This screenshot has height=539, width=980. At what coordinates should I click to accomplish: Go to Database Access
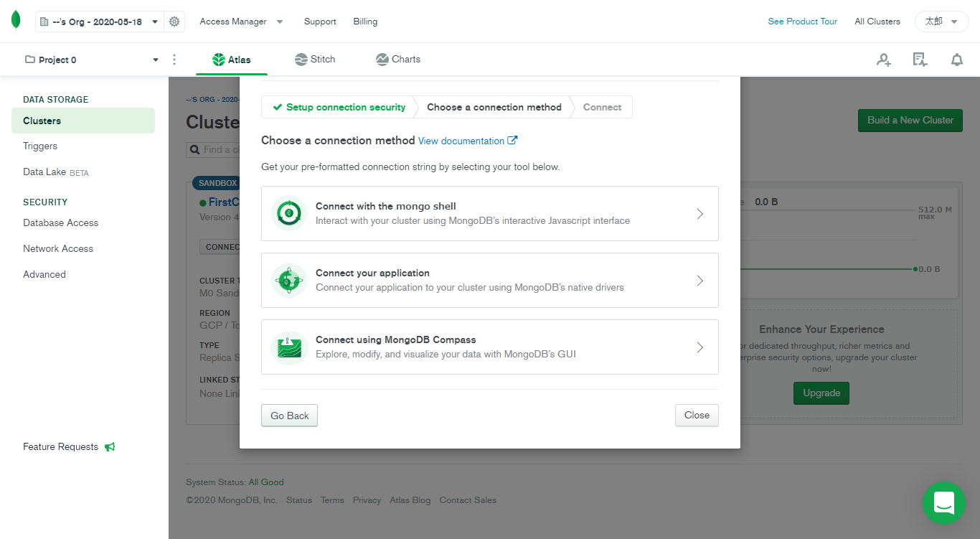click(x=61, y=222)
